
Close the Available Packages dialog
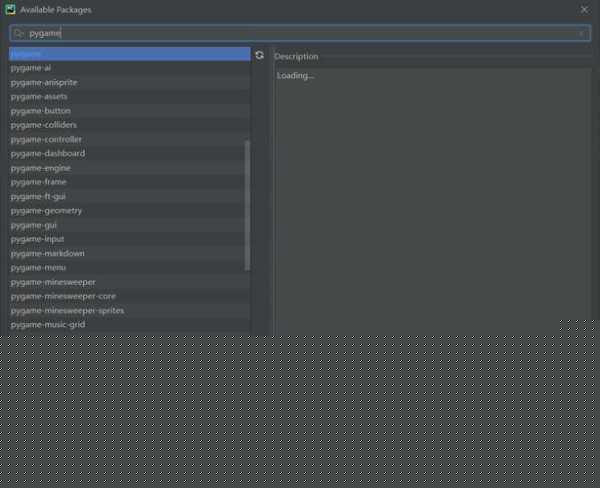tap(584, 10)
